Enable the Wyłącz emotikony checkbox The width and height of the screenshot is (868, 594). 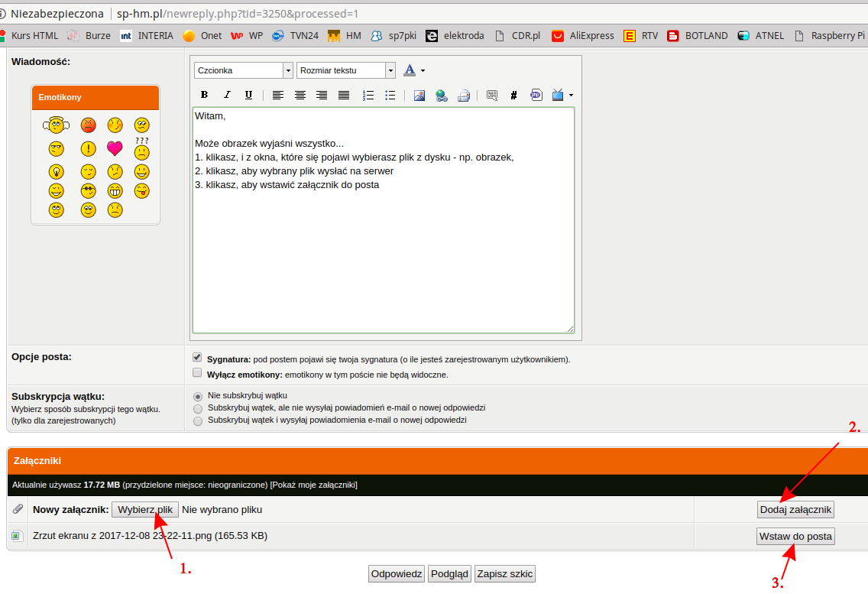point(198,374)
